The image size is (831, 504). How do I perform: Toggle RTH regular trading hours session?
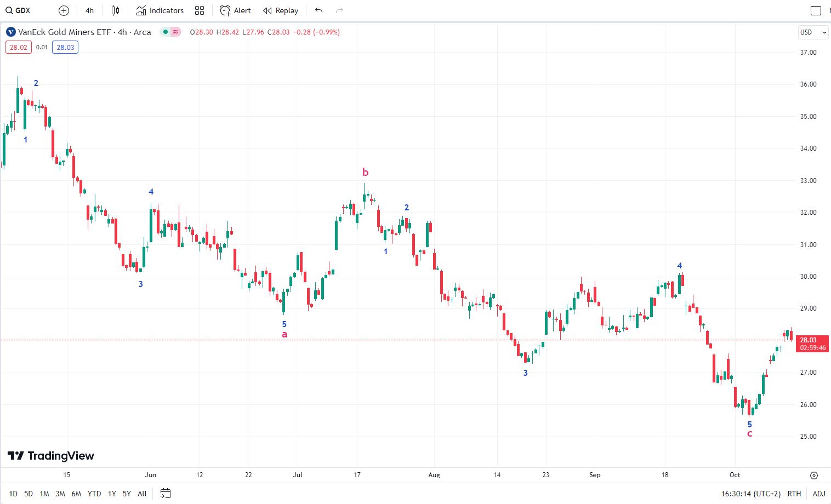pos(794,494)
